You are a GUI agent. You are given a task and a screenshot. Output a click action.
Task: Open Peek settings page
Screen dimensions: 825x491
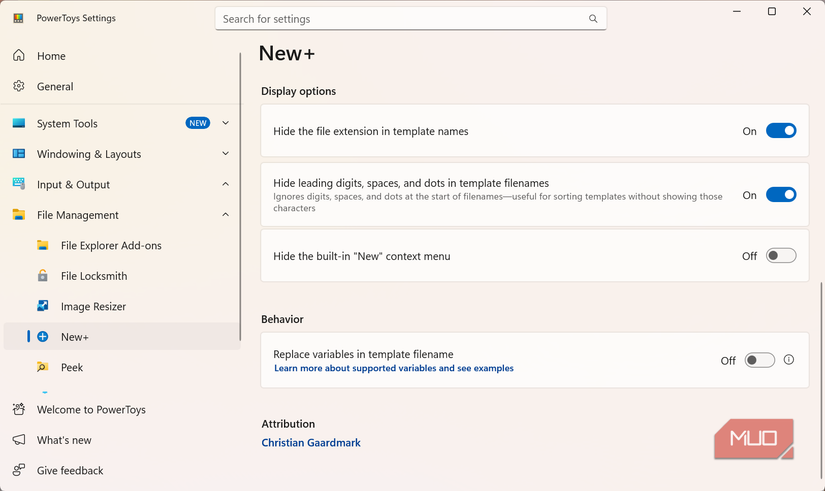pos(121,367)
